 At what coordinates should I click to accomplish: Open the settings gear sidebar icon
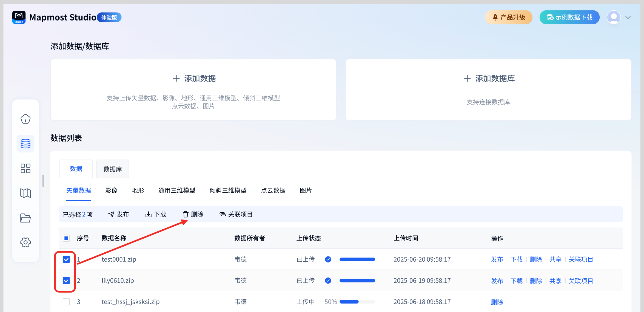[x=25, y=242]
